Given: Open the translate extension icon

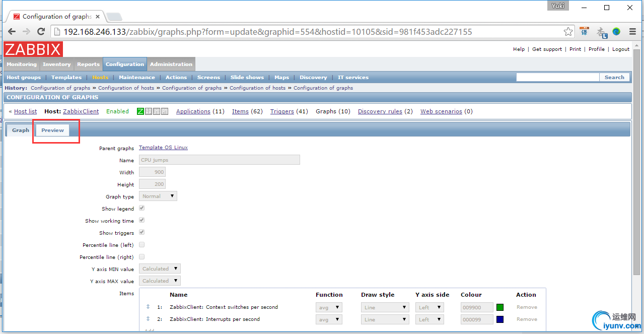Looking at the screenshot, I should pyautogui.click(x=584, y=32).
